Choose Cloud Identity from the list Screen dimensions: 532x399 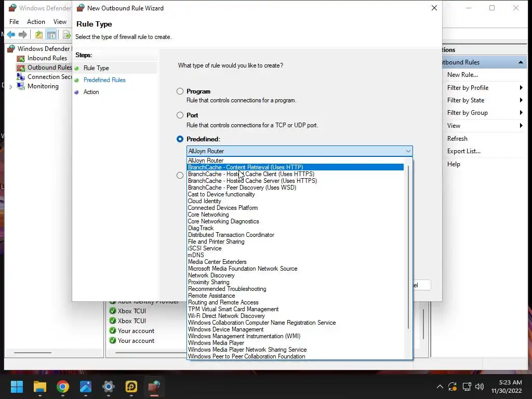(x=296, y=201)
